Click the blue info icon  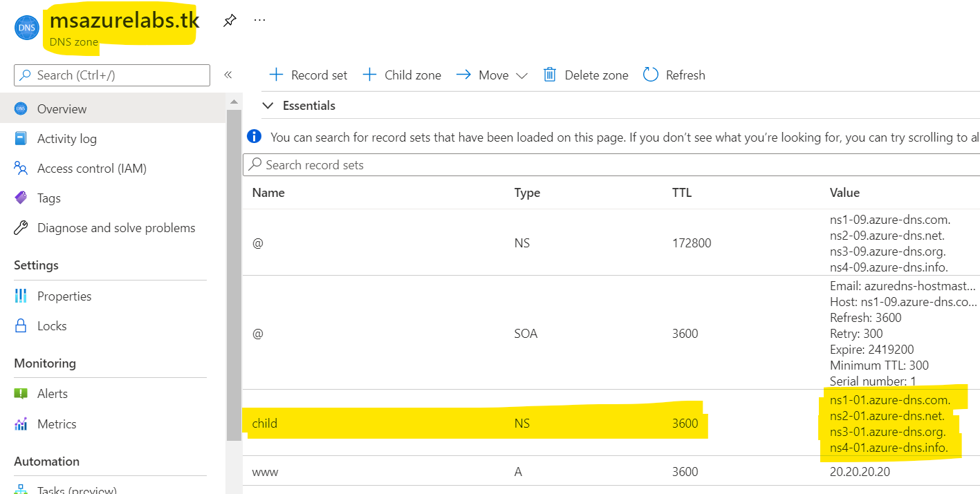pos(255,137)
